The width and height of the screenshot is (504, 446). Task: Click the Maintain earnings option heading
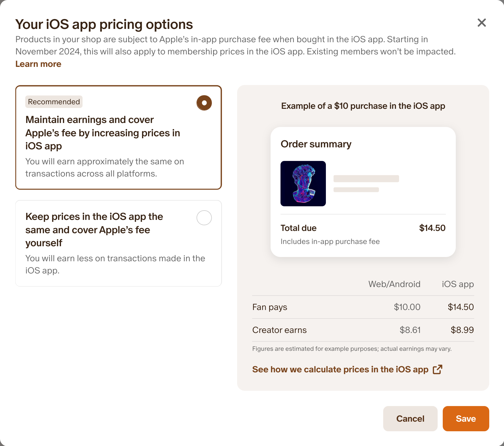103,133
